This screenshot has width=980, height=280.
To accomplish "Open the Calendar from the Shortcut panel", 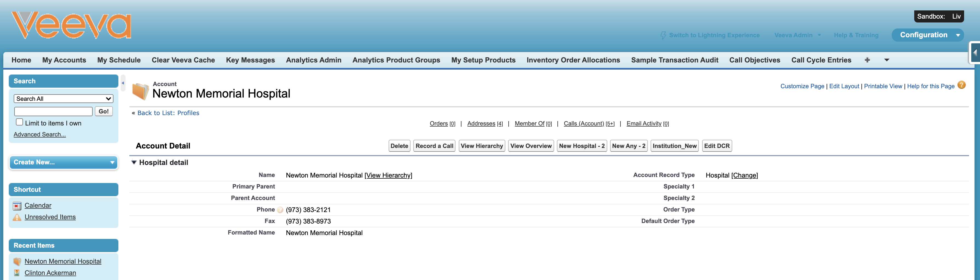I will click(38, 205).
